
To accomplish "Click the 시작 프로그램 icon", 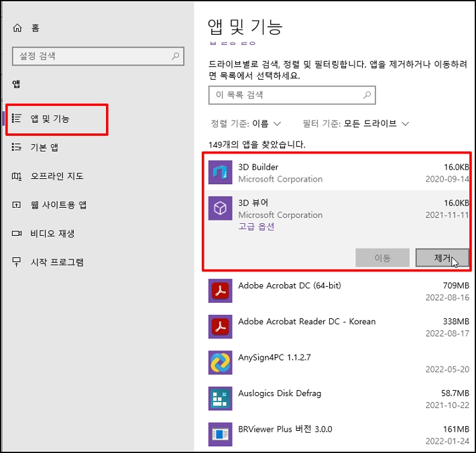I will coord(16,262).
